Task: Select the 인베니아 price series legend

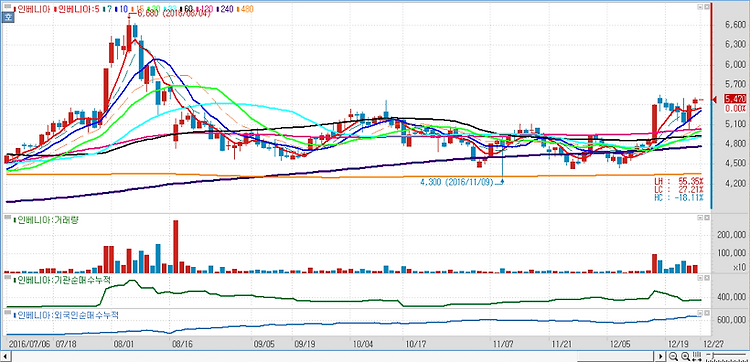Action: pyautogui.click(x=33, y=9)
